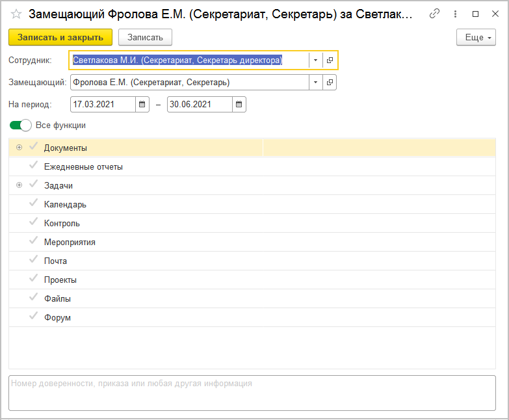Toggle the checkmark for Документы

tap(33, 146)
